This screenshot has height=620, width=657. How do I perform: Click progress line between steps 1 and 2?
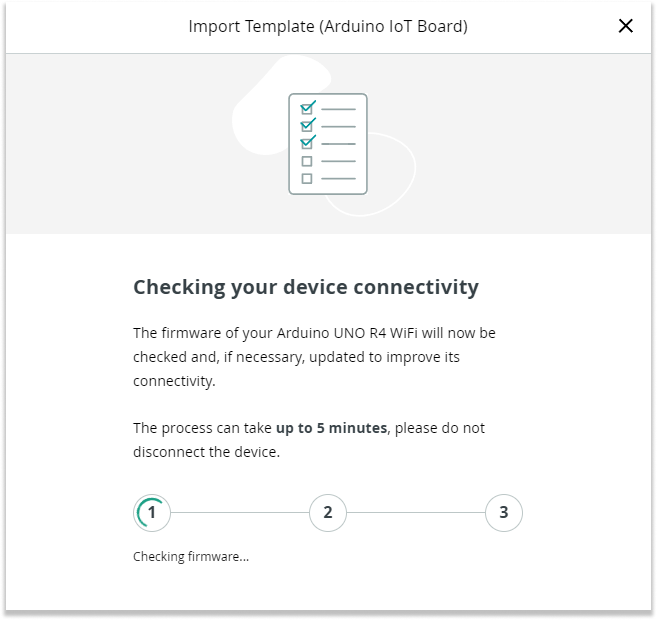click(x=240, y=513)
